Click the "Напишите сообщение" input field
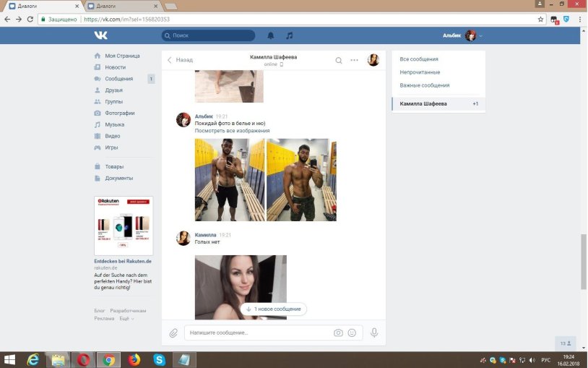This screenshot has width=588, height=368. tap(256, 333)
